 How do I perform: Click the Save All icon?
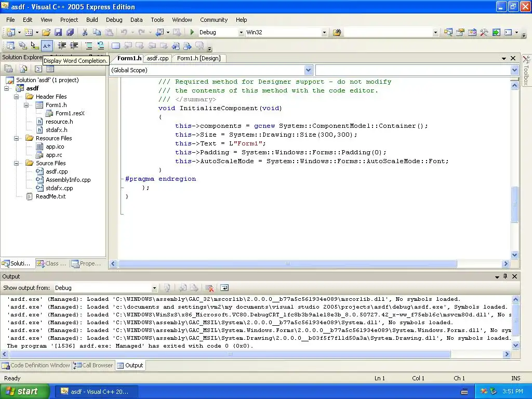point(70,32)
